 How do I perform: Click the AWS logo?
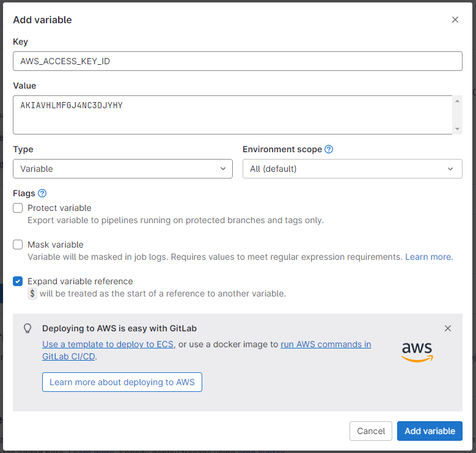pyautogui.click(x=417, y=351)
